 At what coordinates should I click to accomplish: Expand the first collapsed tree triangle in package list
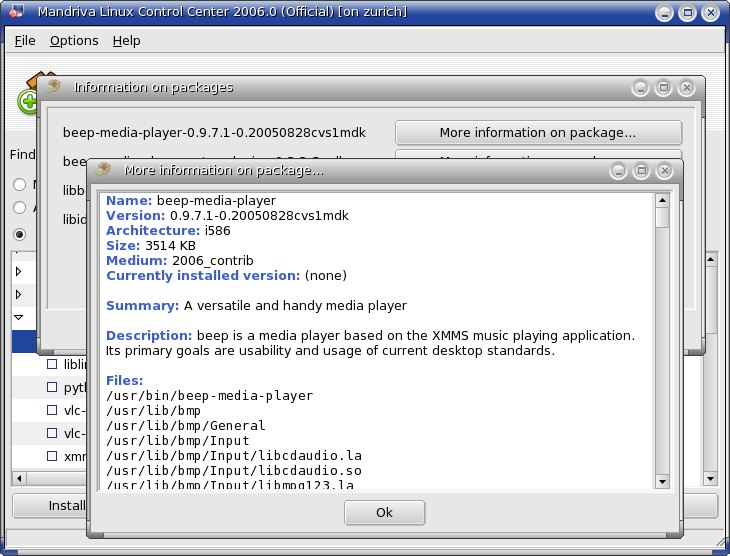[19, 271]
